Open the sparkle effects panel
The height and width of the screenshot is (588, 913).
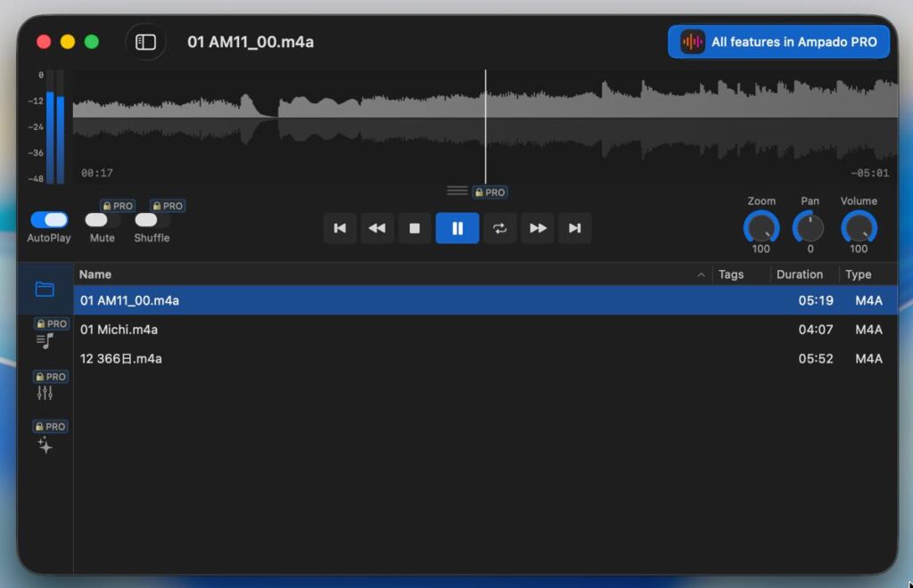[45, 445]
